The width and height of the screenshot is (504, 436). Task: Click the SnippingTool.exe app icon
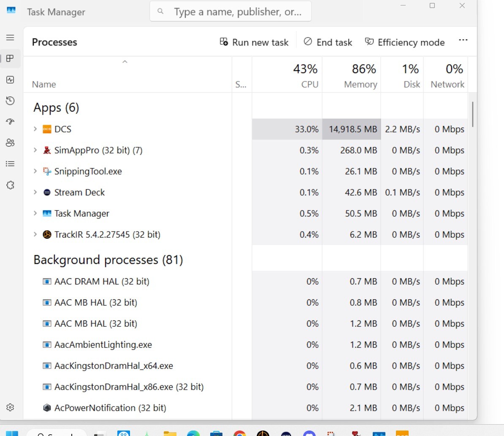click(x=47, y=172)
